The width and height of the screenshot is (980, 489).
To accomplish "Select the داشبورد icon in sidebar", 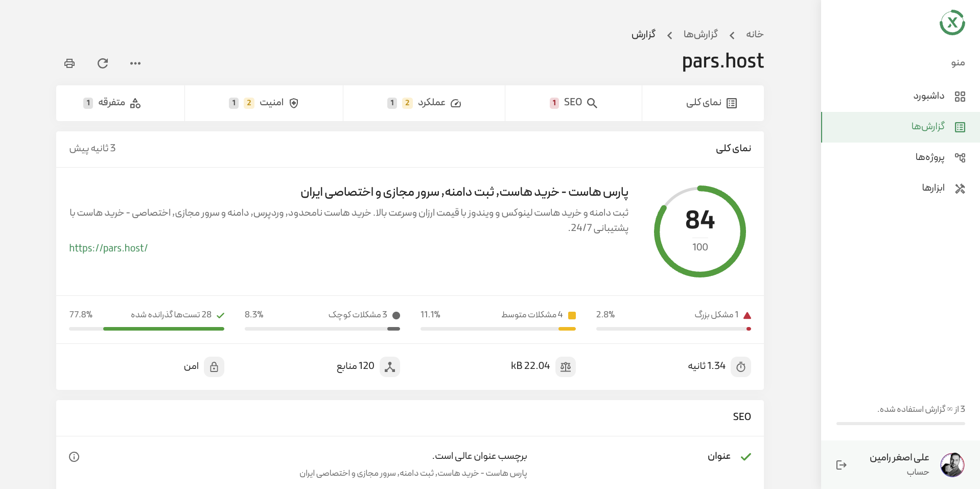I will tap(961, 96).
